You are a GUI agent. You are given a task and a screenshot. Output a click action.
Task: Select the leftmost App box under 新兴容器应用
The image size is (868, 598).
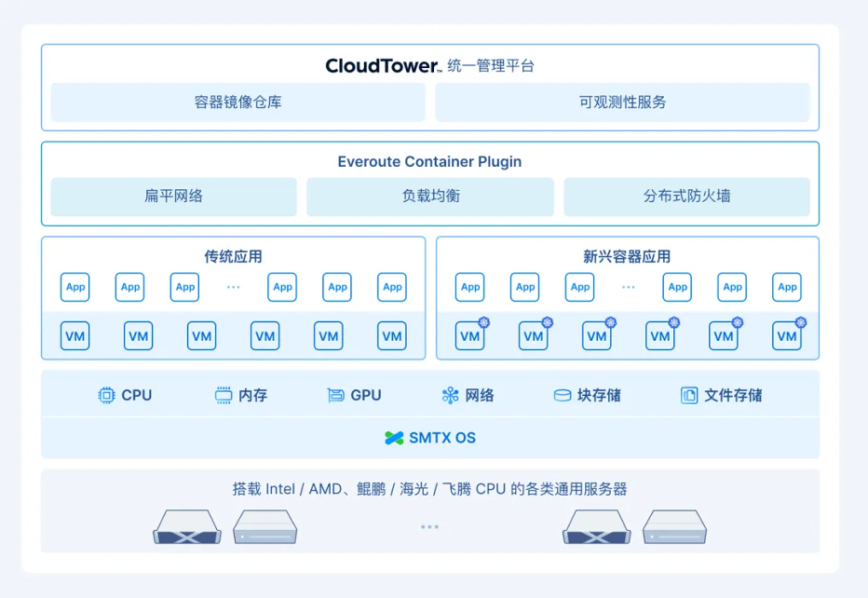pyautogui.click(x=470, y=287)
